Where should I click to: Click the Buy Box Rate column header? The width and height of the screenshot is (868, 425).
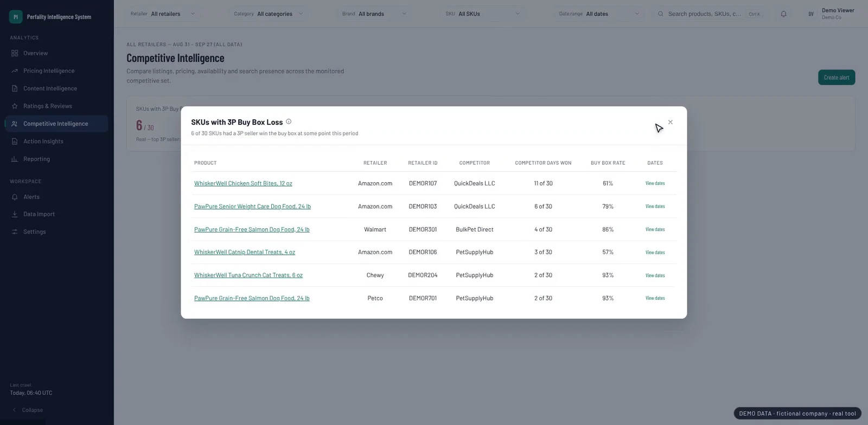pyautogui.click(x=608, y=163)
